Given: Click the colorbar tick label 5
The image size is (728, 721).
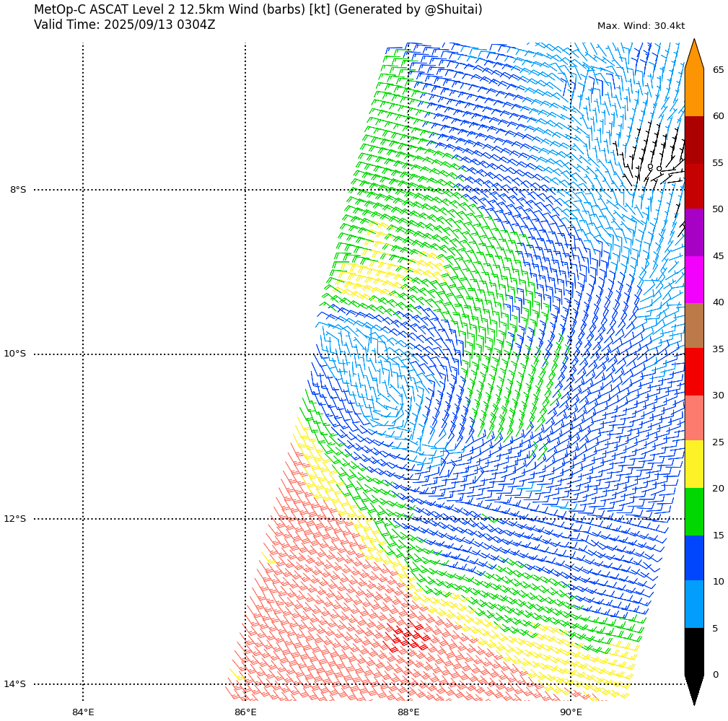Looking at the screenshot, I should coord(716,629).
